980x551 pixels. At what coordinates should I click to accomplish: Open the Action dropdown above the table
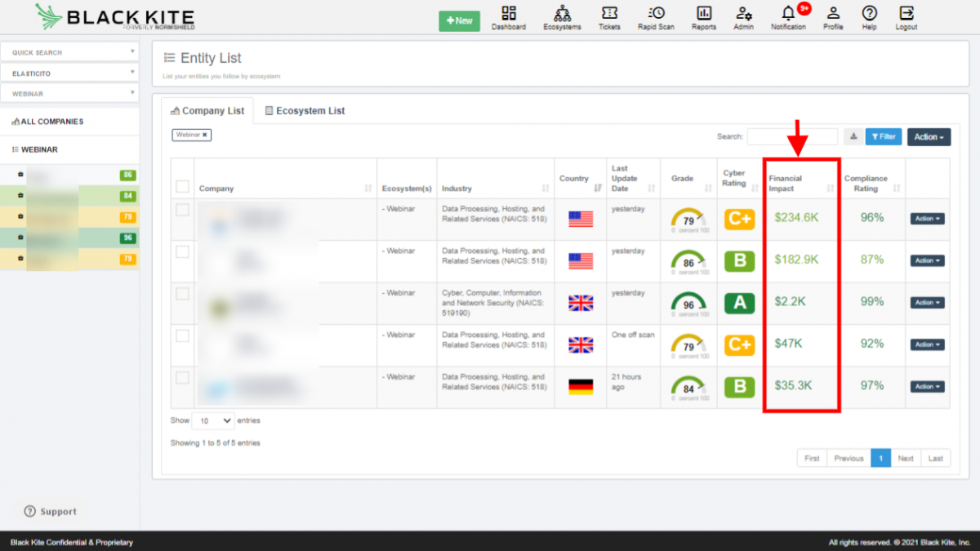tap(928, 136)
